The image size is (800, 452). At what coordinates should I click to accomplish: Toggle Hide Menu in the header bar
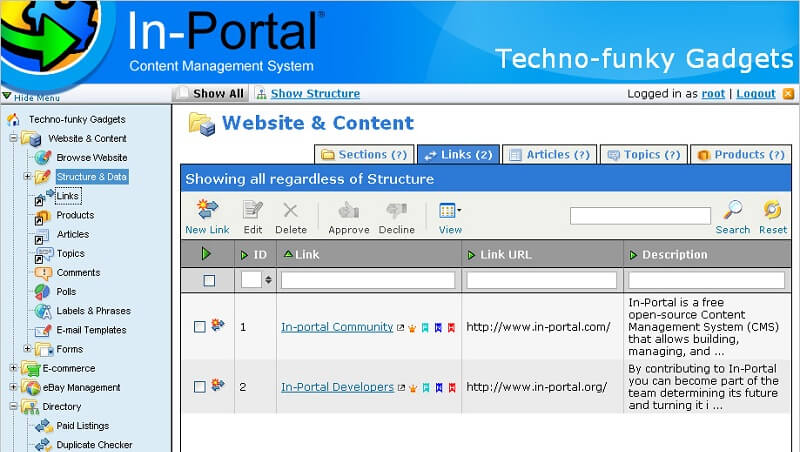pos(32,97)
